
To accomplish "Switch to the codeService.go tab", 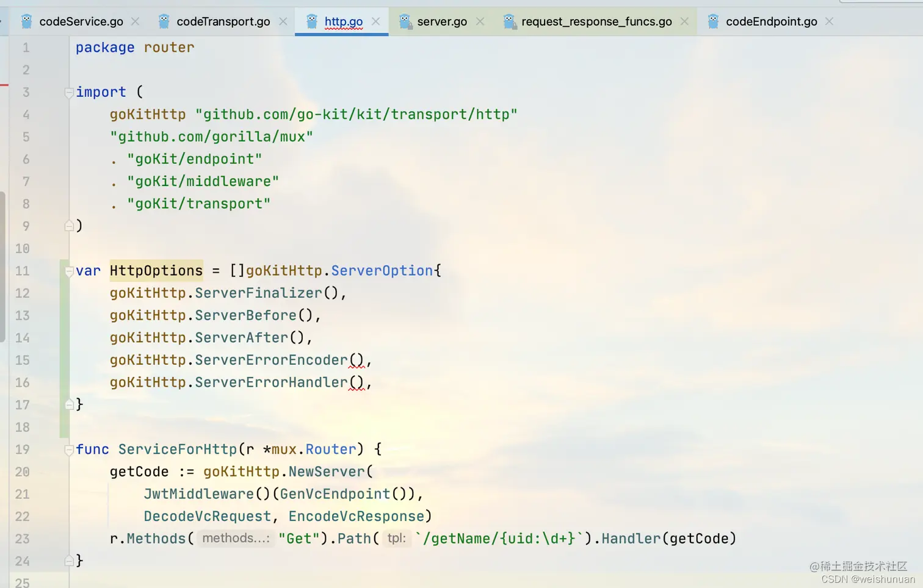I will (x=81, y=21).
